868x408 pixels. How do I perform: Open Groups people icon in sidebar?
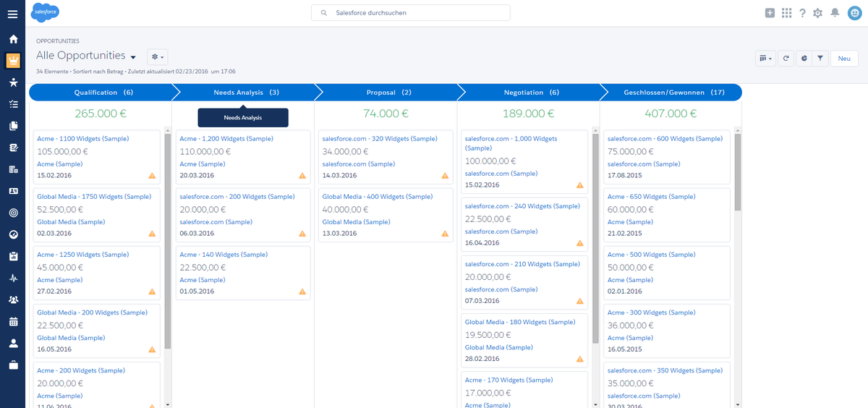[13, 299]
